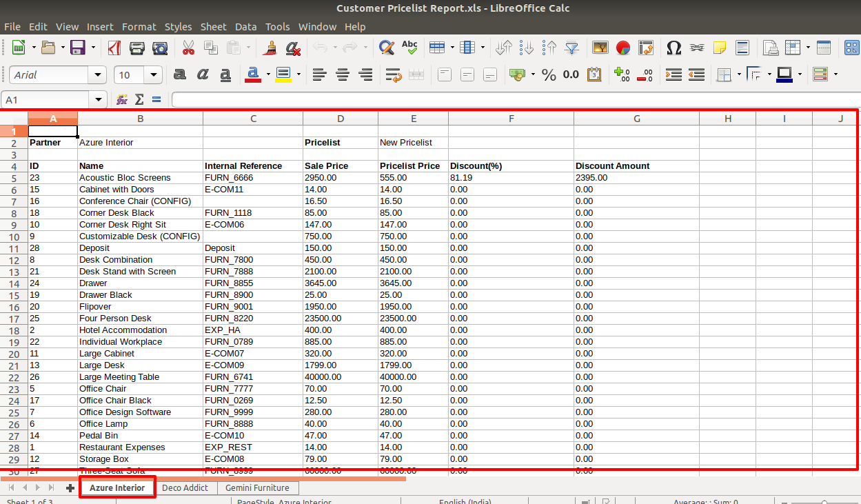Open the Function Wizard

(x=122, y=100)
